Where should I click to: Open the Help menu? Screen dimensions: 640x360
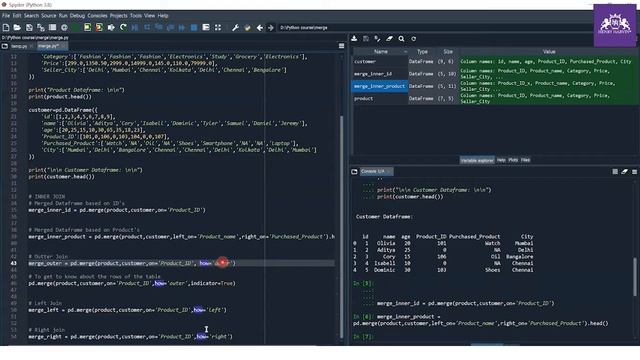tap(163, 16)
